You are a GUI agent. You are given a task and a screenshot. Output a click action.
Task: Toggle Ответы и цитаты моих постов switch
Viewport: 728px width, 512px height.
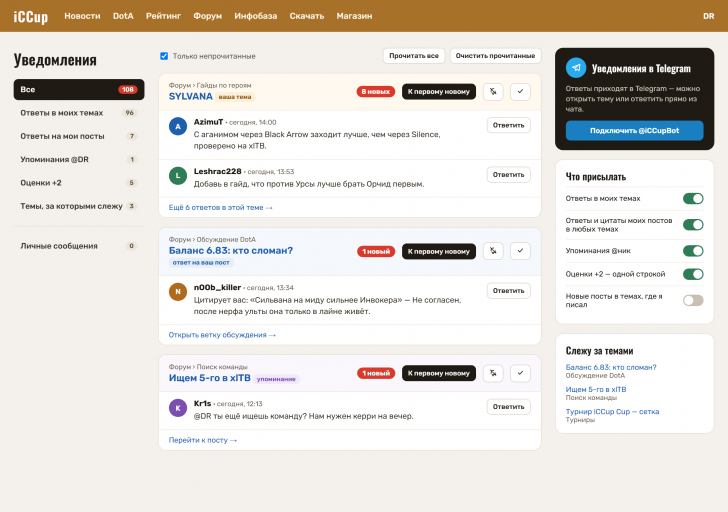(693, 225)
